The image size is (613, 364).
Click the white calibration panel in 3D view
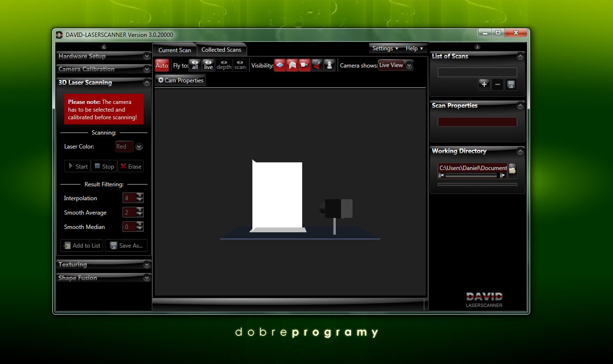coord(277,195)
